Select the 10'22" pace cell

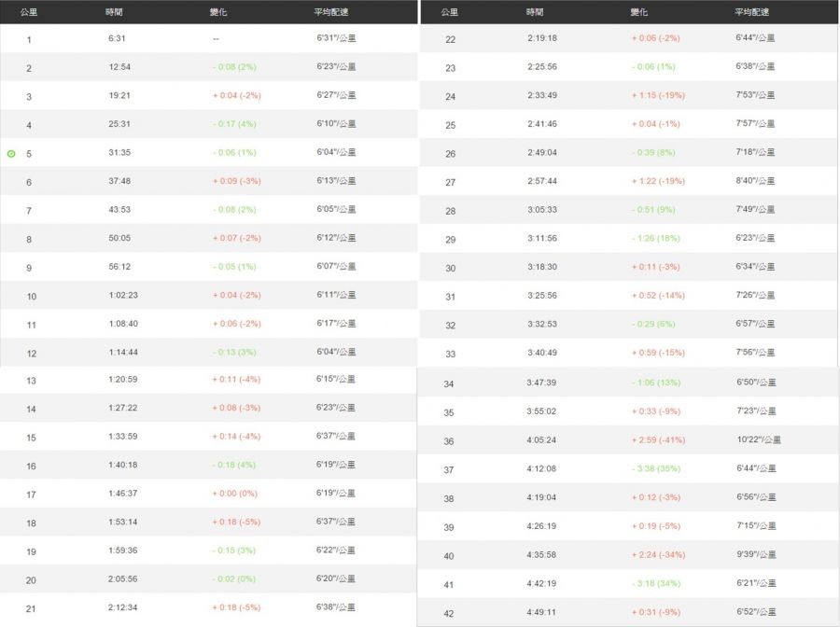758,439
